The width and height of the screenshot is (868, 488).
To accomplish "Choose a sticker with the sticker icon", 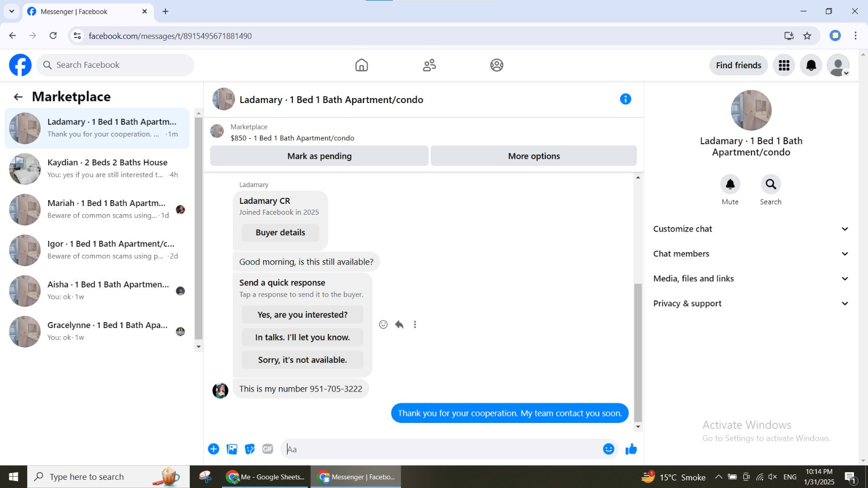I will pos(250,449).
